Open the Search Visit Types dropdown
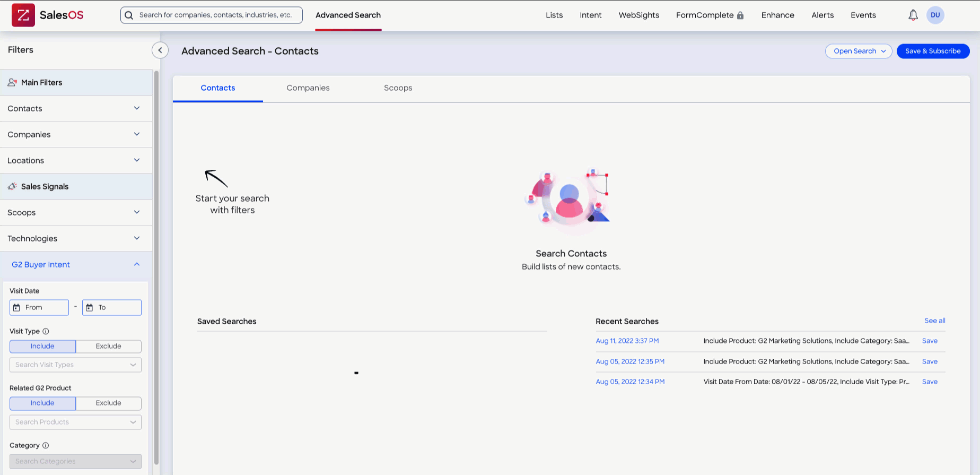 75,365
